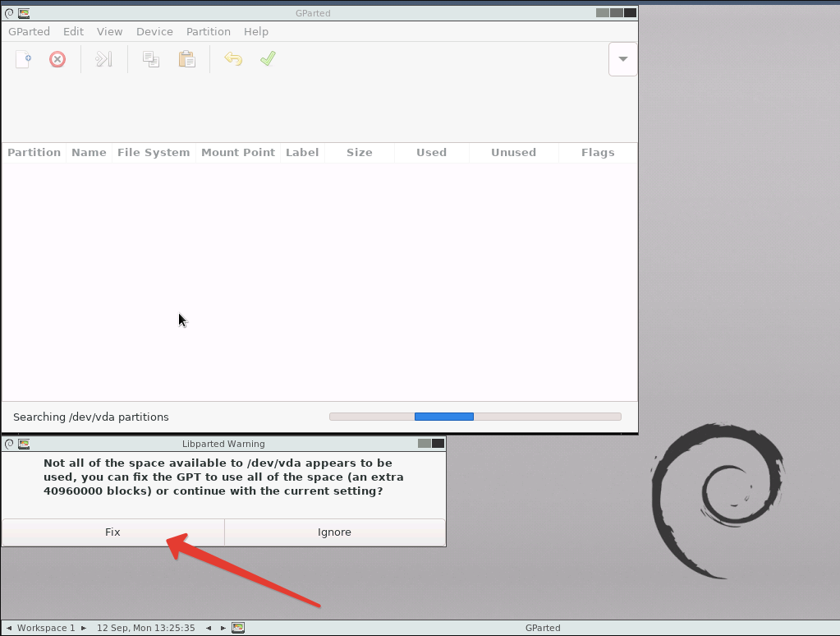Apply all operations with green checkmark icon
The width and height of the screenshot is (840, 636).
(x=268, y=58)
